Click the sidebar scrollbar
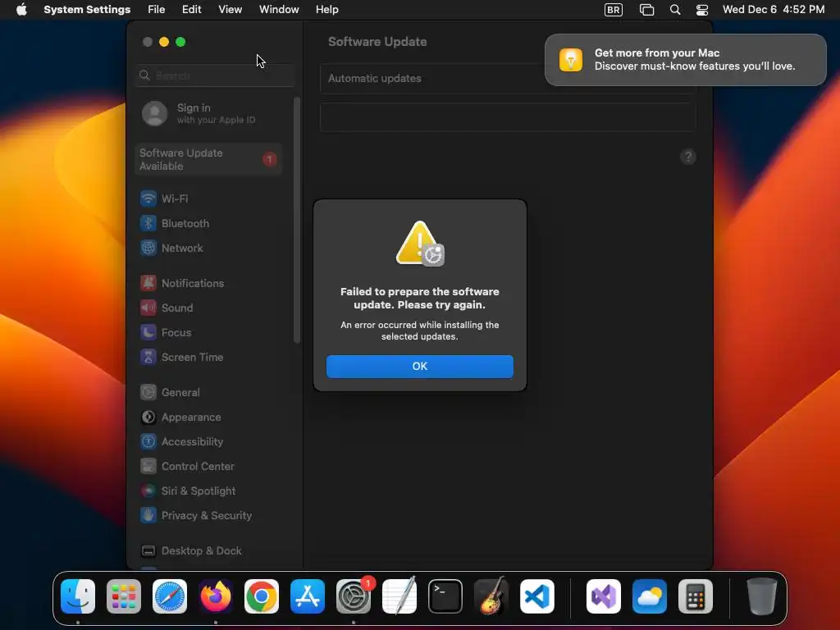840x630 pixels. tap(296, 220)
